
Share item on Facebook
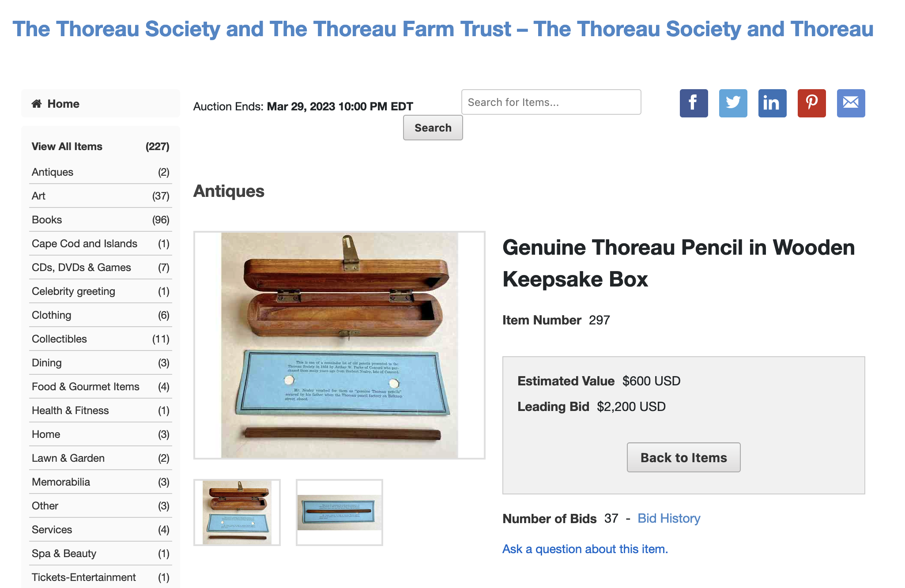coord(694,103)
